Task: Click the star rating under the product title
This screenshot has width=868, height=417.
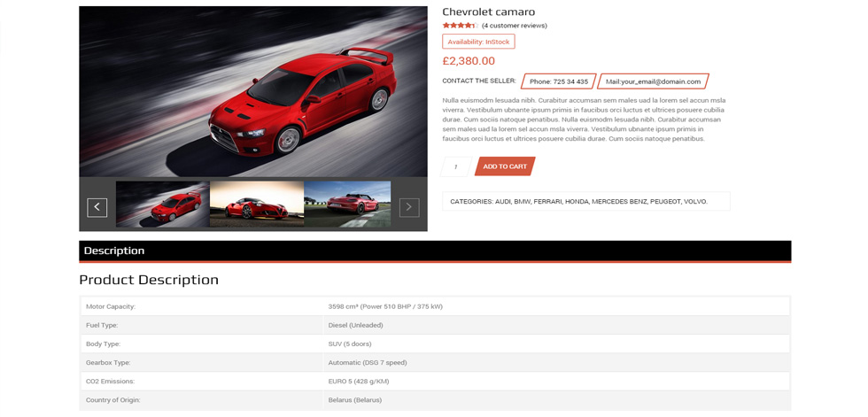Action: click(460, 26)
